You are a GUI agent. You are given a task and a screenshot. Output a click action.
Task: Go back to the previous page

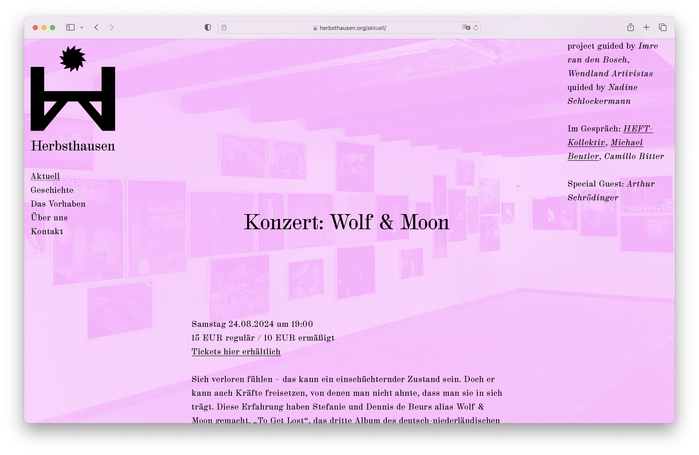[96, 28]
